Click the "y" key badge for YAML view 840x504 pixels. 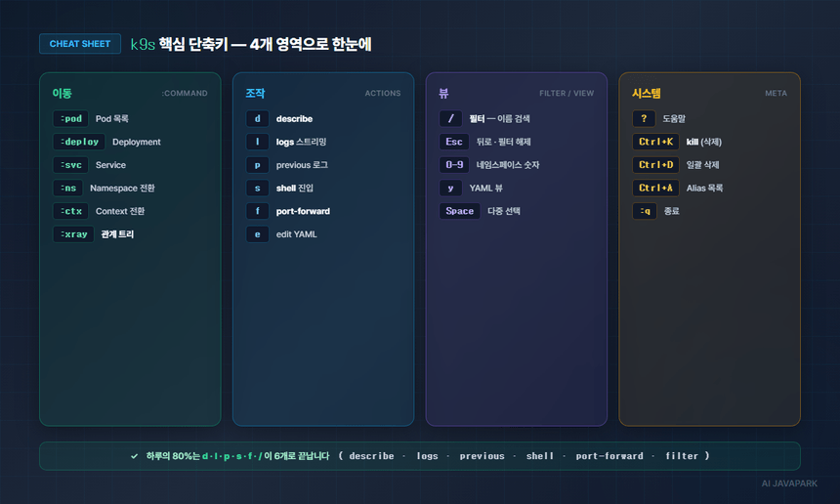[450, 188]
